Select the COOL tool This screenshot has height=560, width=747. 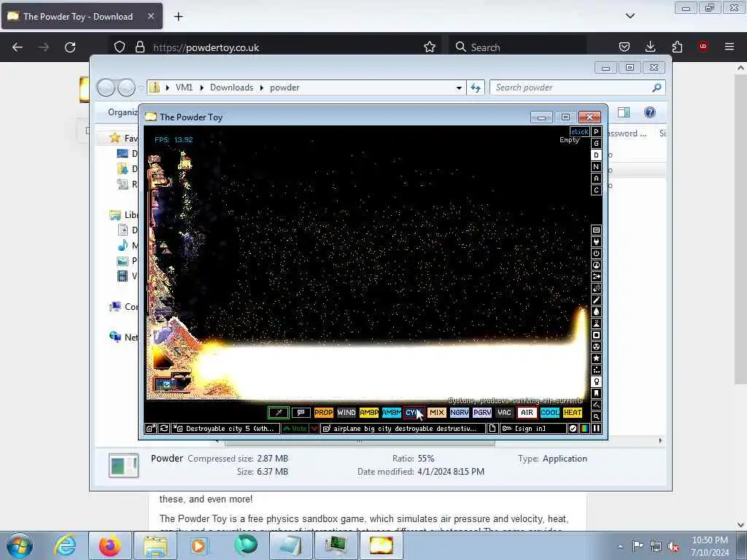click(x=550, y=413)
